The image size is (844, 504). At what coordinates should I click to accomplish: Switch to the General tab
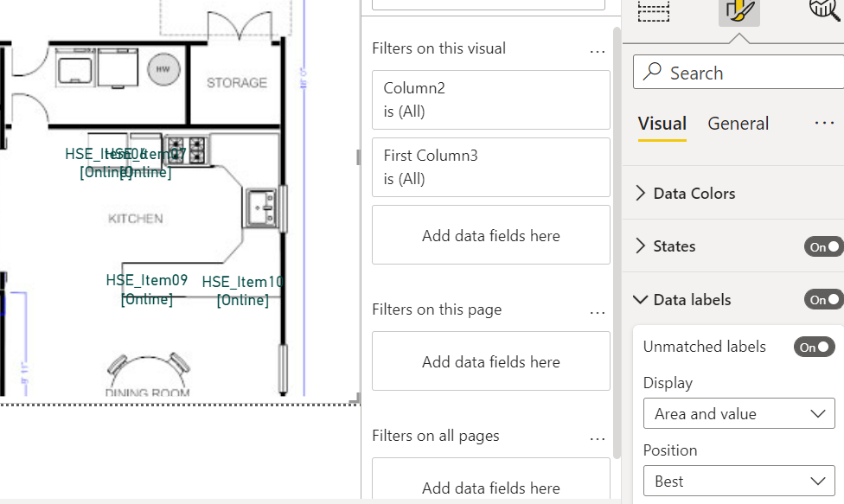738,123
